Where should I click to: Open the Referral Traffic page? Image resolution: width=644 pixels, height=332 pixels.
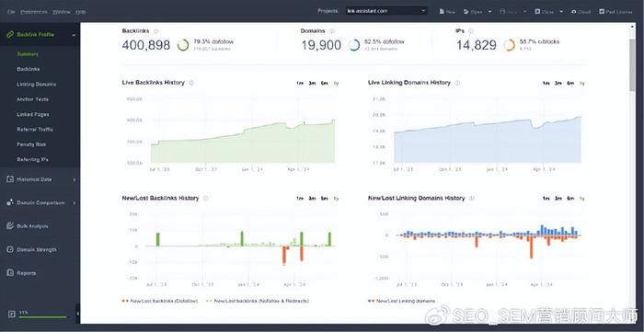[x=35, y=130]
